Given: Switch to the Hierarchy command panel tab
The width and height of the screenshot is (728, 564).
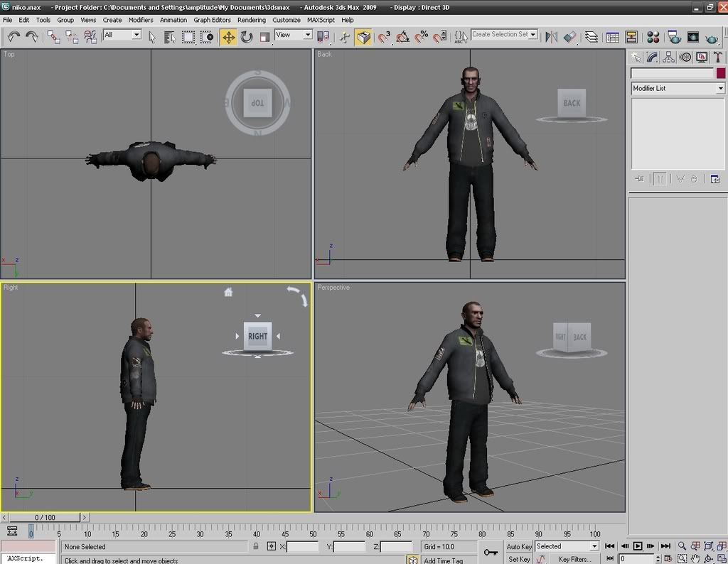Looking at the screenshot, I should point(668,57).
